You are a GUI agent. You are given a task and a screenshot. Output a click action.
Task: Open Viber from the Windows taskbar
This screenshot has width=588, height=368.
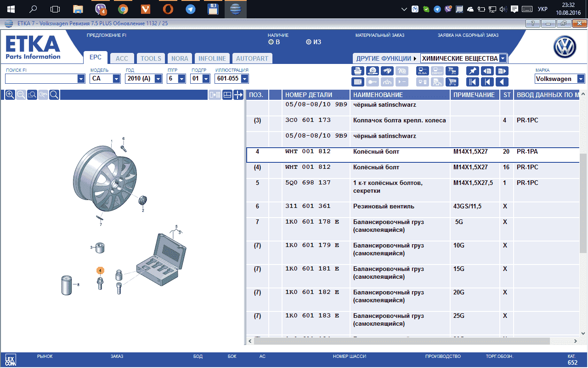(x=101, y=9)
